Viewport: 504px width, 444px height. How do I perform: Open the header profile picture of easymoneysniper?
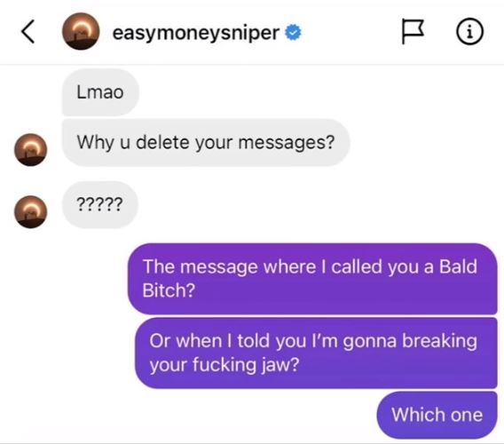coord(81,31)
